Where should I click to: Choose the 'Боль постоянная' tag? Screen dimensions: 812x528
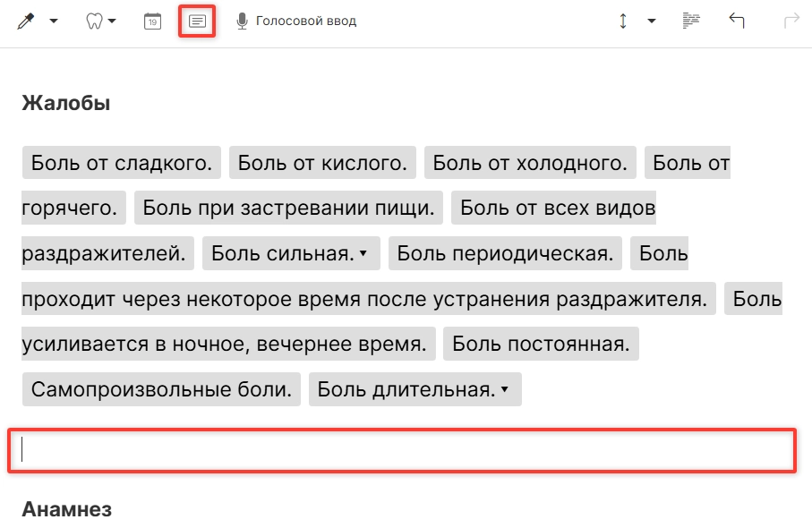(541, 344)
